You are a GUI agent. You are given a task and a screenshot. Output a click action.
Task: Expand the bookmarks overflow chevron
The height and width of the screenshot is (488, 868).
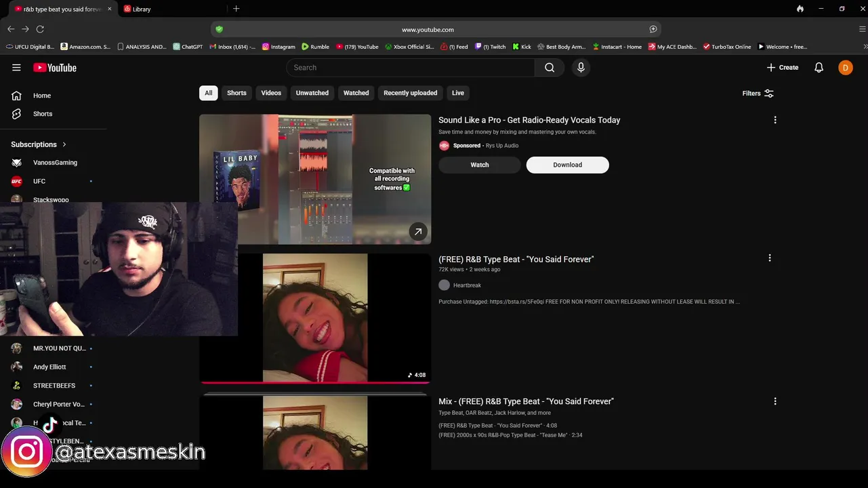tap(865, 47)
